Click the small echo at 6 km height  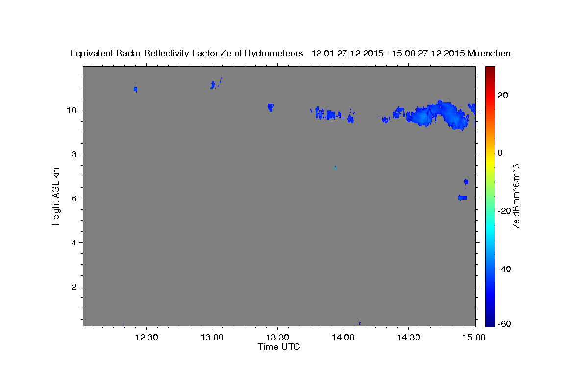coord(463,197)
